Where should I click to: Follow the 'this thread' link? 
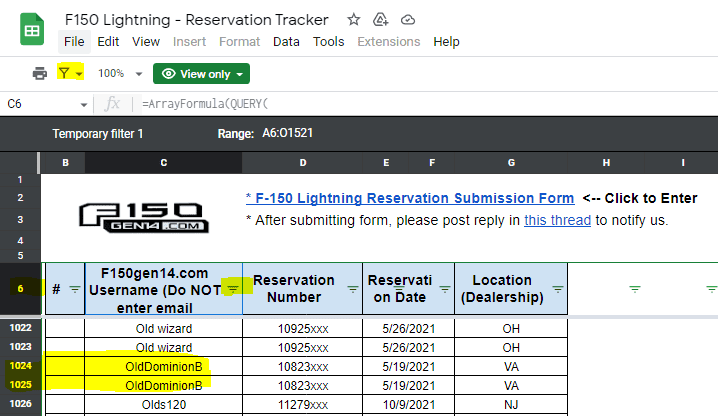coord(557,220)
